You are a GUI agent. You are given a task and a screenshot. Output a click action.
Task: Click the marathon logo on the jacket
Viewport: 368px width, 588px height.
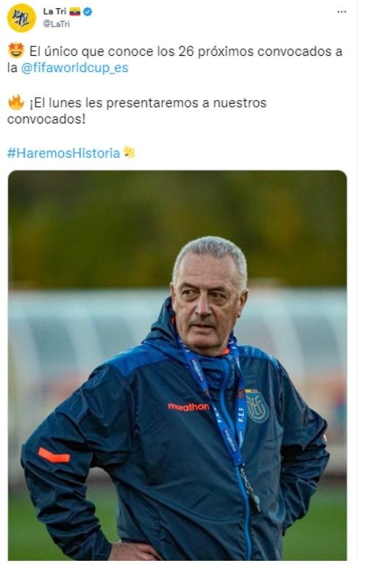click(188, 406)
